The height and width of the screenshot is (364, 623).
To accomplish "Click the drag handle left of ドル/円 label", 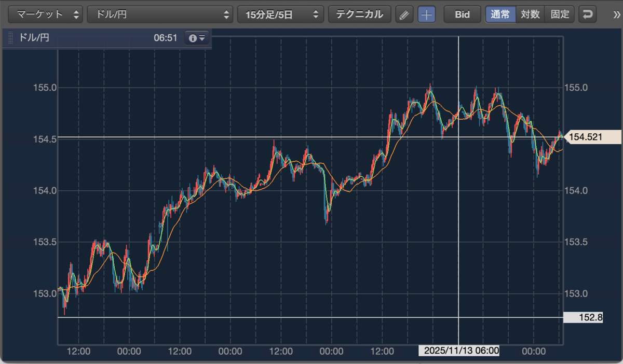I will coord(11,38).
